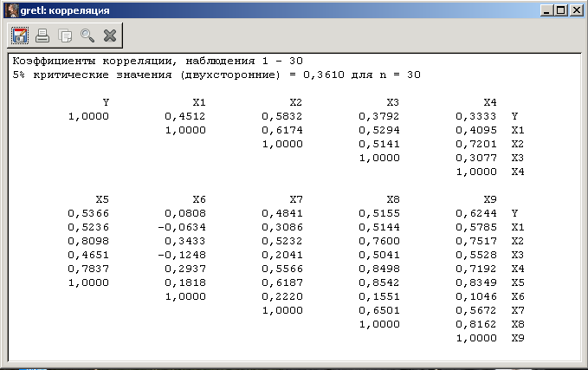Click the value 0,3792
588x370 pixels.
click(x=379, y=116)
